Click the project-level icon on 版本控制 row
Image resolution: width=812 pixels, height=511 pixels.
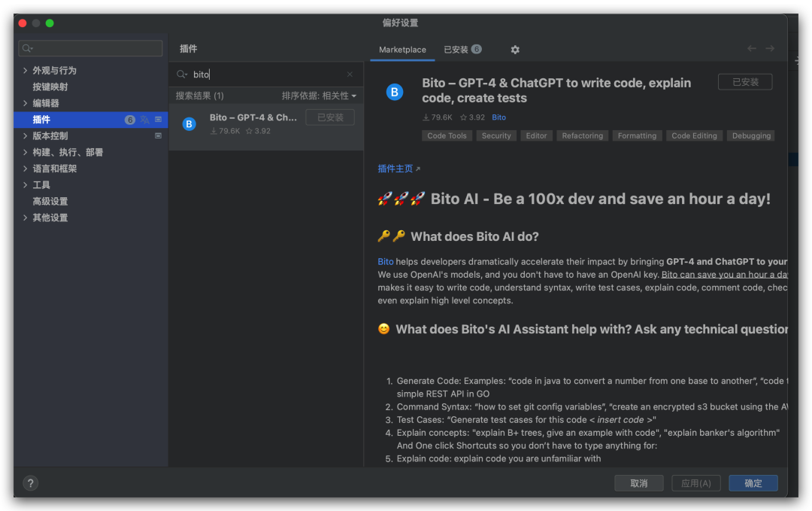point(159,135)
